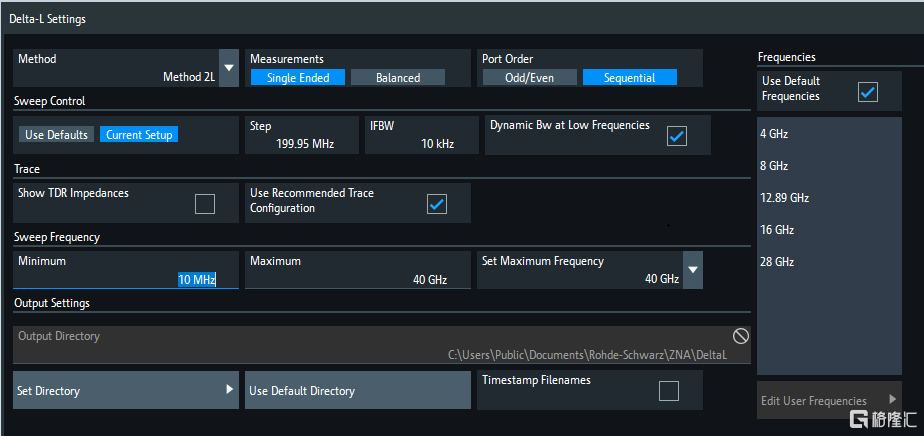Select Current Setup sweep control

point(138,134)
